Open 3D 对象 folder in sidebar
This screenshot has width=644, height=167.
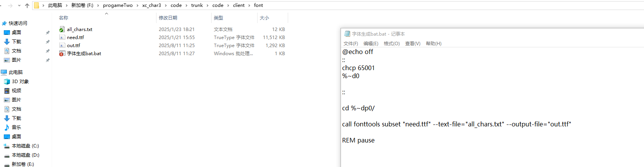coord(16,82)
